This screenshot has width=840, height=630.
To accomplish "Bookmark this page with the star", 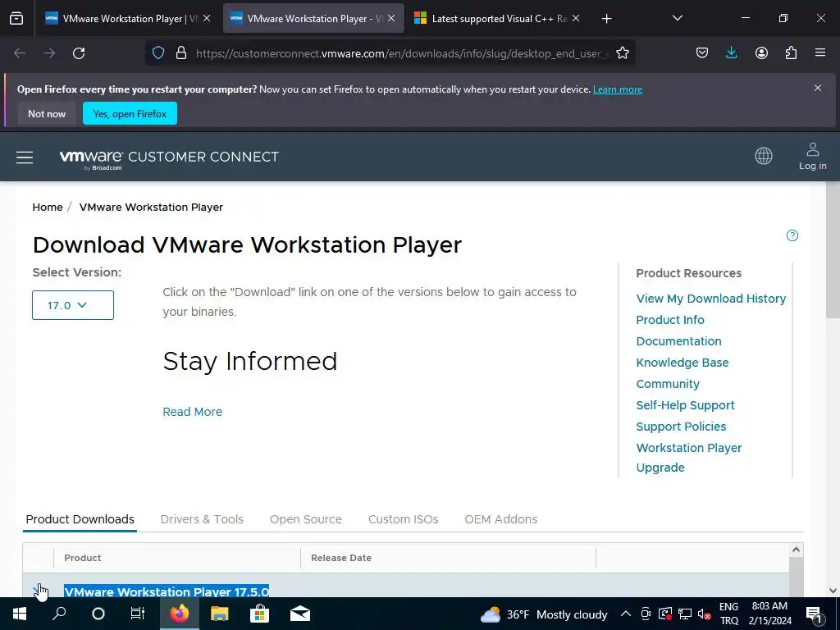I will pyautogui.click(x=623, y=53).
